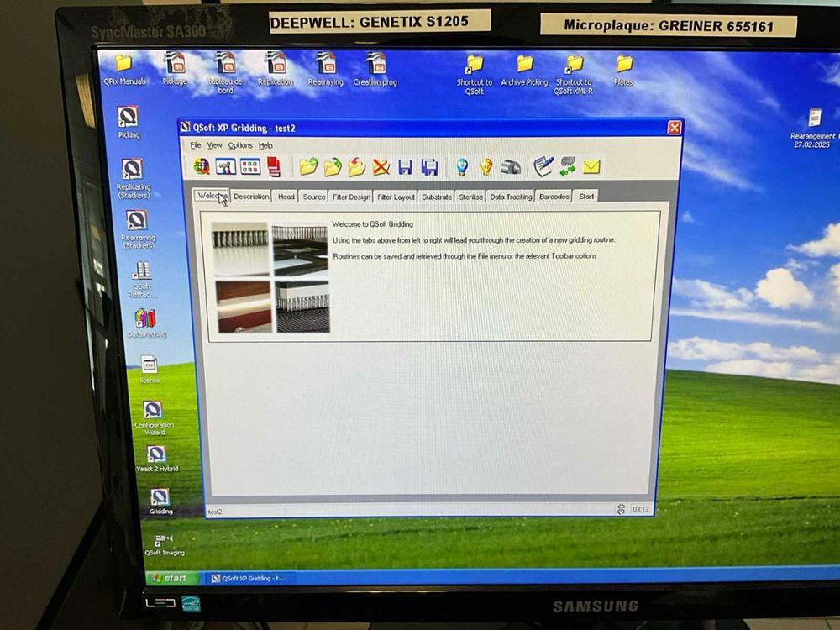The image size is (840, 630).
Task: Click the folder with red arrow toolbar icon
Action: (x=357, y=166)
